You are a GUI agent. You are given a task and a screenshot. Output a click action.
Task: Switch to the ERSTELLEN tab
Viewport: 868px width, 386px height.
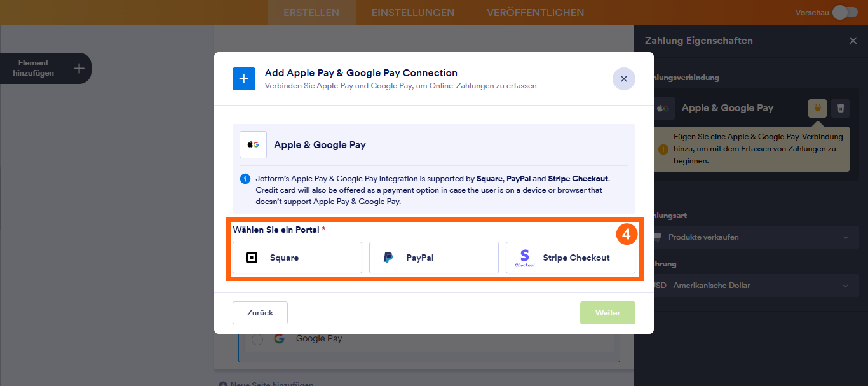(311, 13)
